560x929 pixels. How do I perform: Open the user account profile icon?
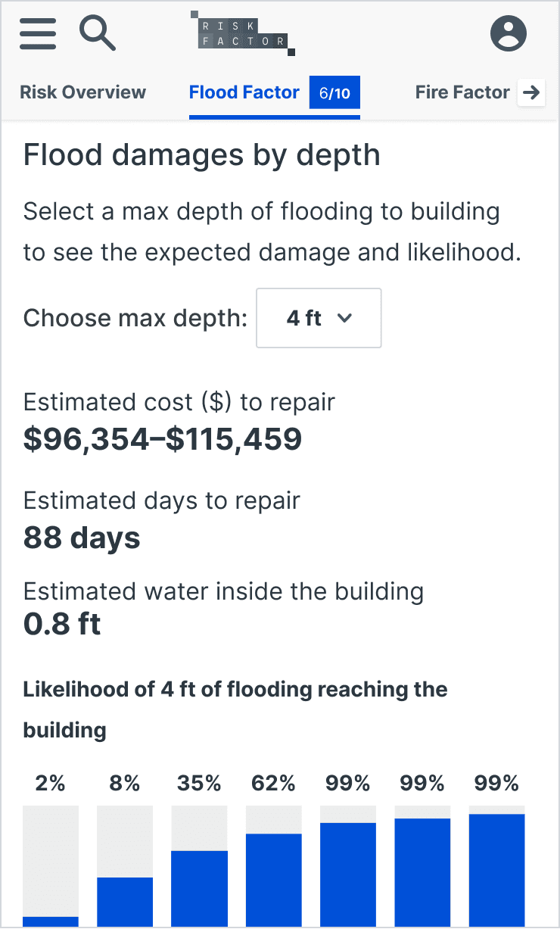pos(508,34)
